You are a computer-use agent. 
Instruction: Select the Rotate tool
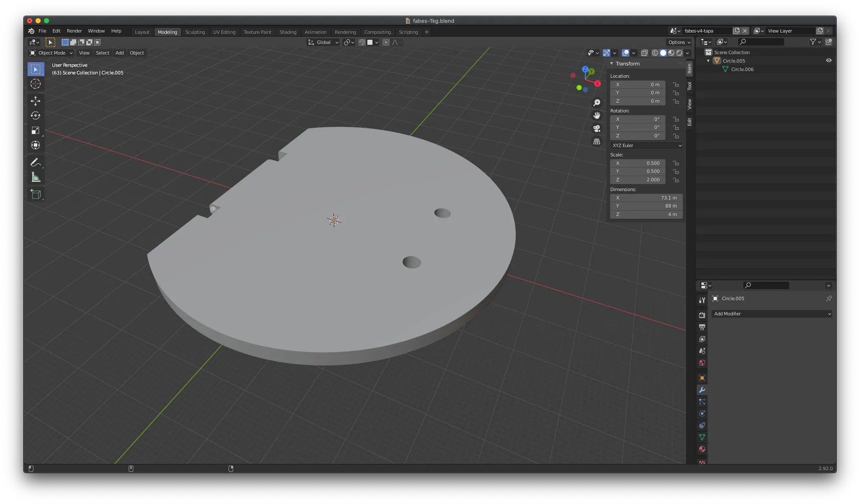click(36, 115)
